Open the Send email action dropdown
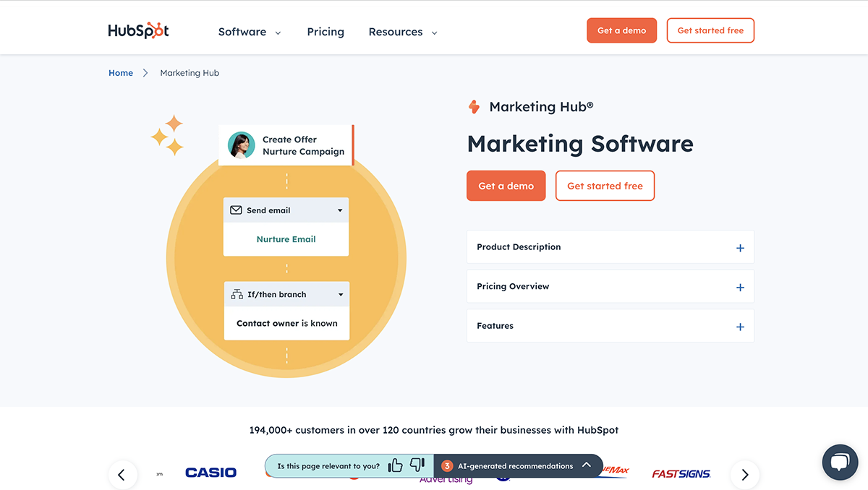This screenshot has height=490, width=868. tap(339, 210)
